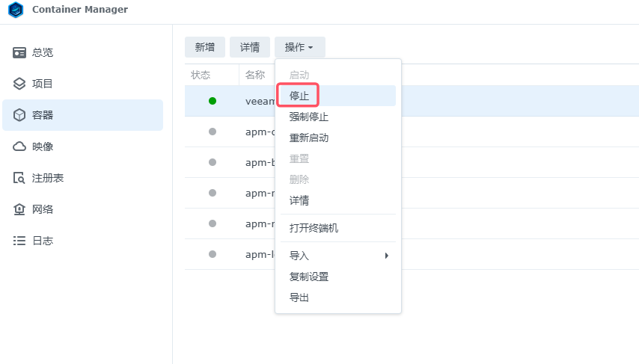This screenshot has height=364, width=639.
Task: Open the 总览 overview icon
Action: (19, 52)
